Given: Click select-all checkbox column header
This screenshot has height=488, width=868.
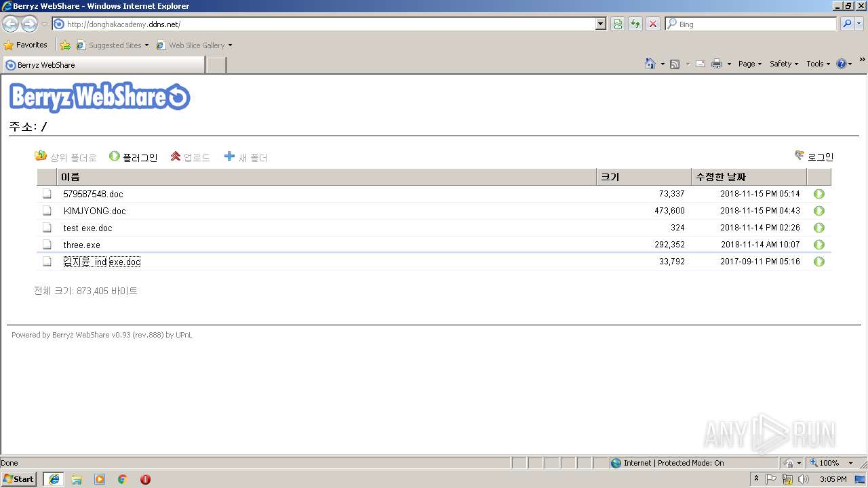Looking at the screenshot, I should point(47,177).
